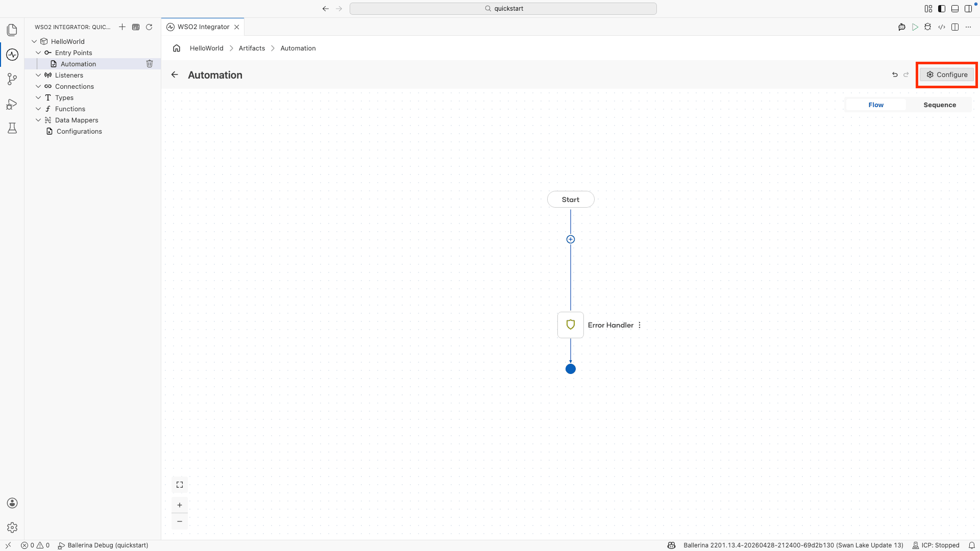Open the editor More Actions ellipsis
980x551 pixels.
tap(968, 27)
